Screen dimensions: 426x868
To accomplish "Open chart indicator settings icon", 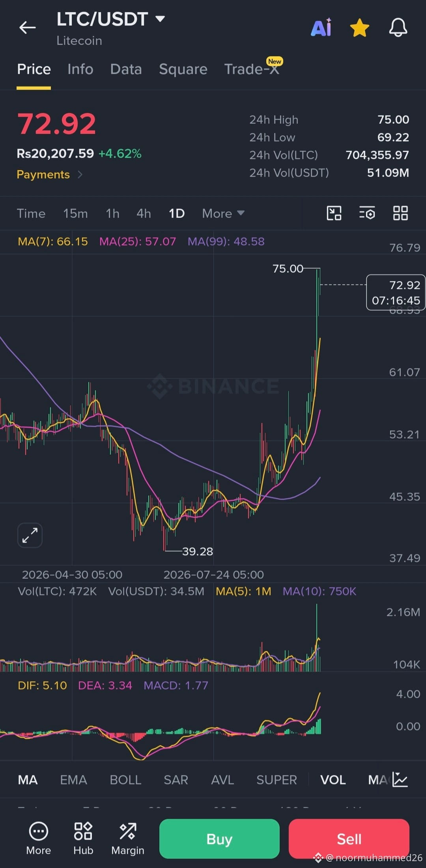I will pyautogui.click(x=367, y=213).
